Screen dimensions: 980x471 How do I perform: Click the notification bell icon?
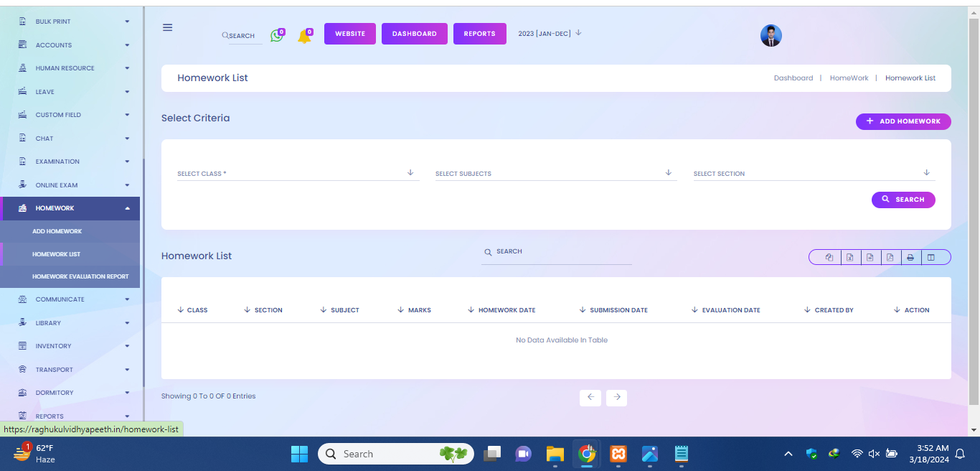(304, 36)
